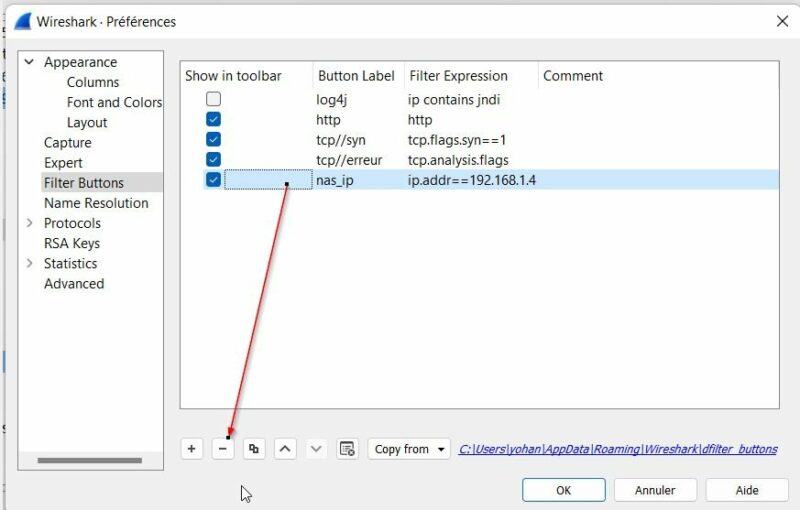Open Name Resolution preferences
The height and width of the screenshot is (510, 800).
coord(96,203)
